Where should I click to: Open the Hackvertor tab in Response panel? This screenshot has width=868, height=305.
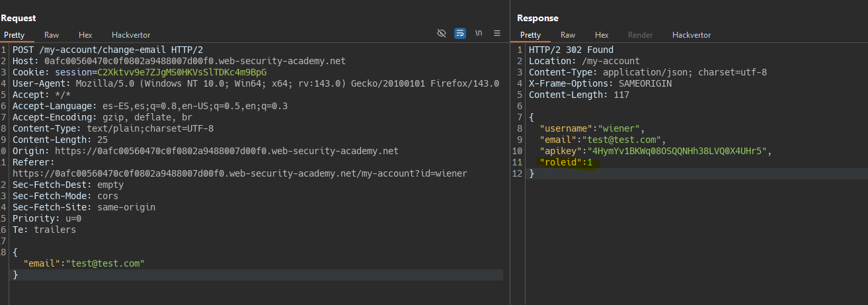click(691, 35)
